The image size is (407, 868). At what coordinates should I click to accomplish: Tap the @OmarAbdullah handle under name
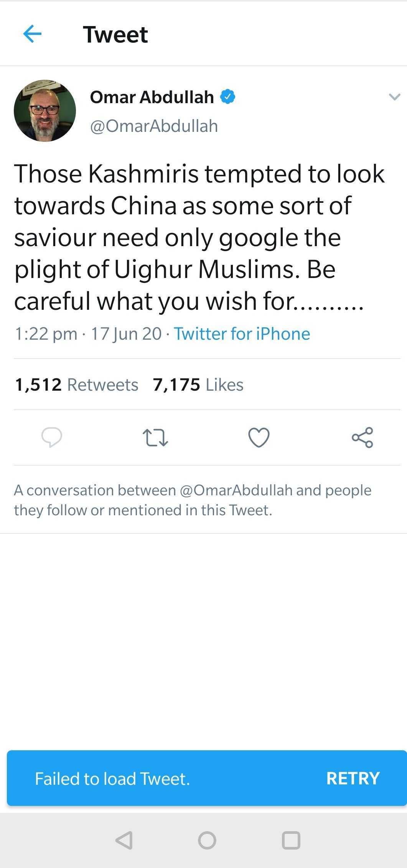(x=154, y=126)
